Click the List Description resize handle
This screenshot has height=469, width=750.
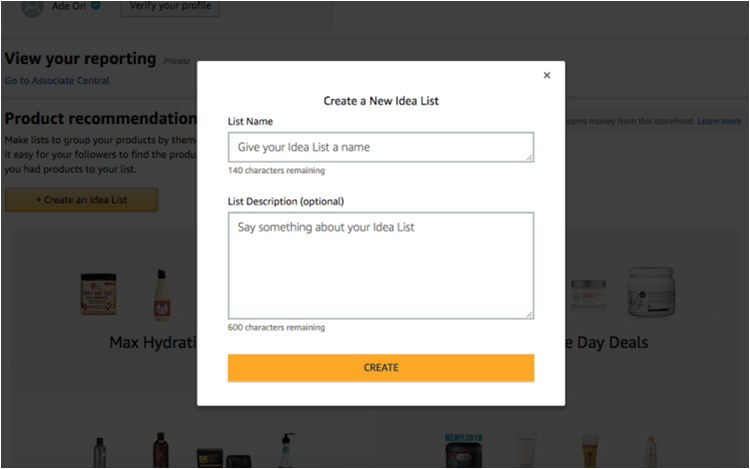tap(529, 314)
